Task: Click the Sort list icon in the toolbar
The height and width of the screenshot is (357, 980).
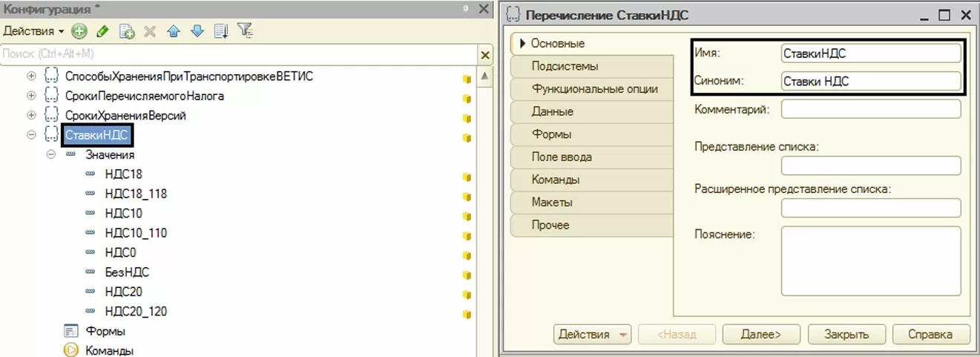Action: point(220,31)
